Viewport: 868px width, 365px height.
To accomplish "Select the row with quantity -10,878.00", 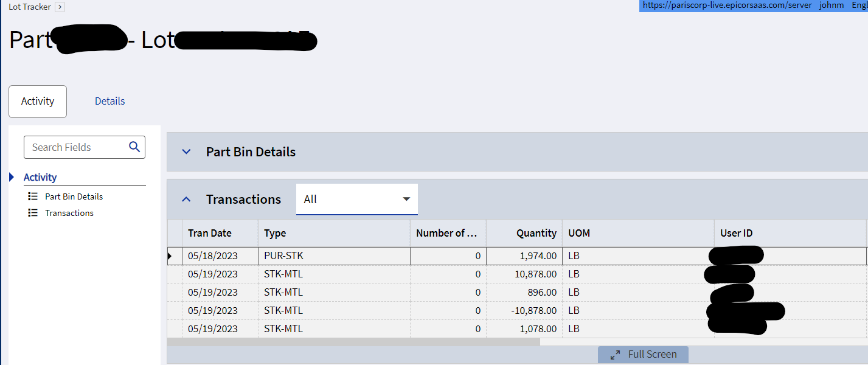I will [x=517, y=311].
